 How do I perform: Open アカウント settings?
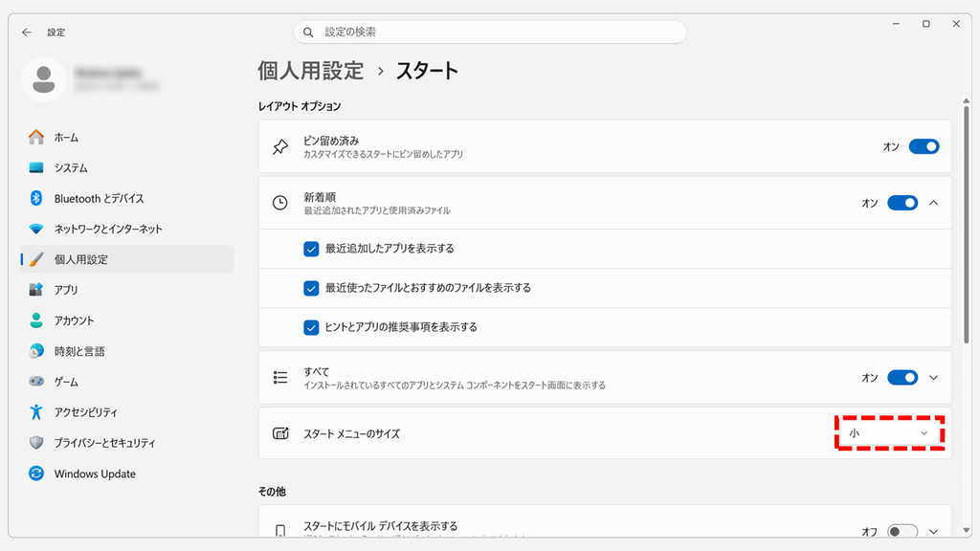[127, 320]
